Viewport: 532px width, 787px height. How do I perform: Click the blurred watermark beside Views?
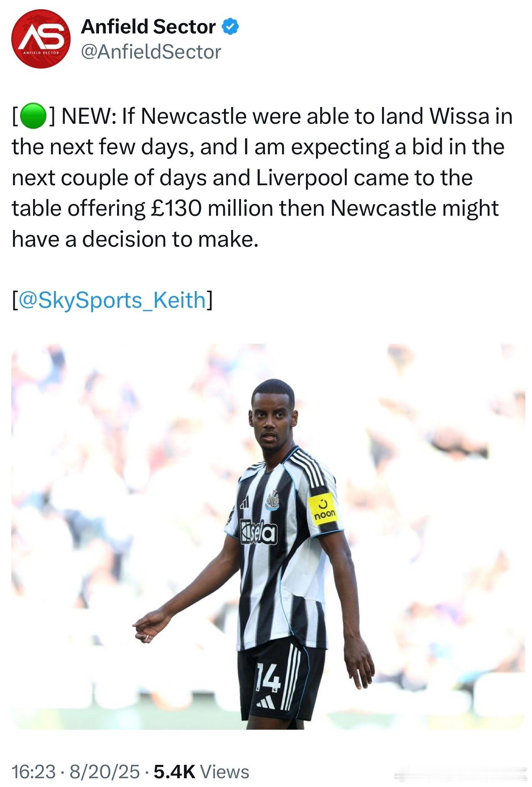(461, 774)
